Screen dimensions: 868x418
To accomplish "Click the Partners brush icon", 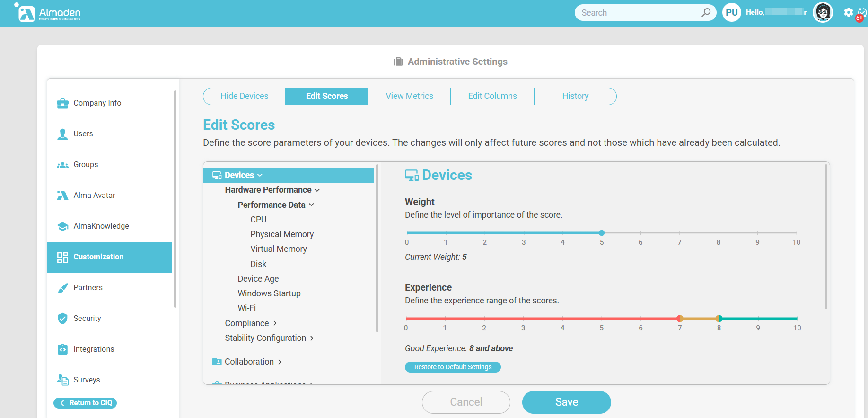I will pos(62,288).
